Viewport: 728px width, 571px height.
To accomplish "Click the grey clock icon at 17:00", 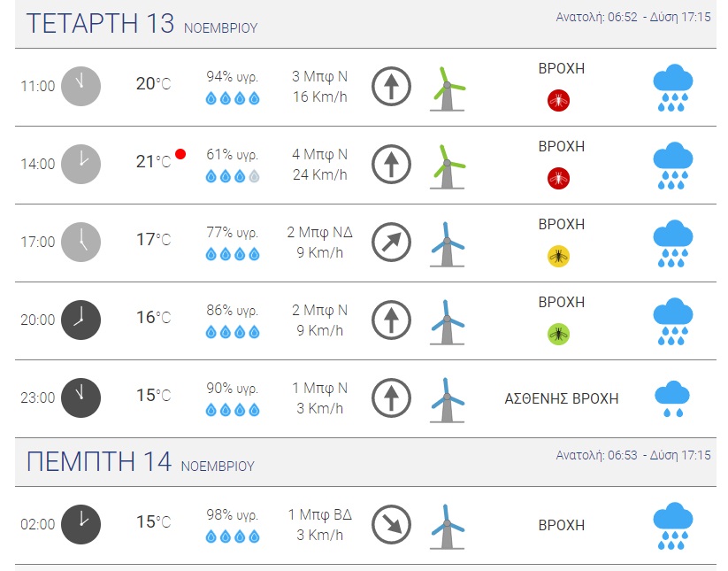I will click(80, 242).
